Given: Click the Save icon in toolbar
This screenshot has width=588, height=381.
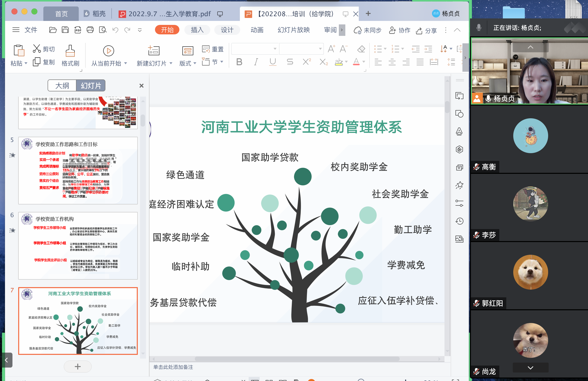Looking at the screenshot, I should tap(65, 30).
